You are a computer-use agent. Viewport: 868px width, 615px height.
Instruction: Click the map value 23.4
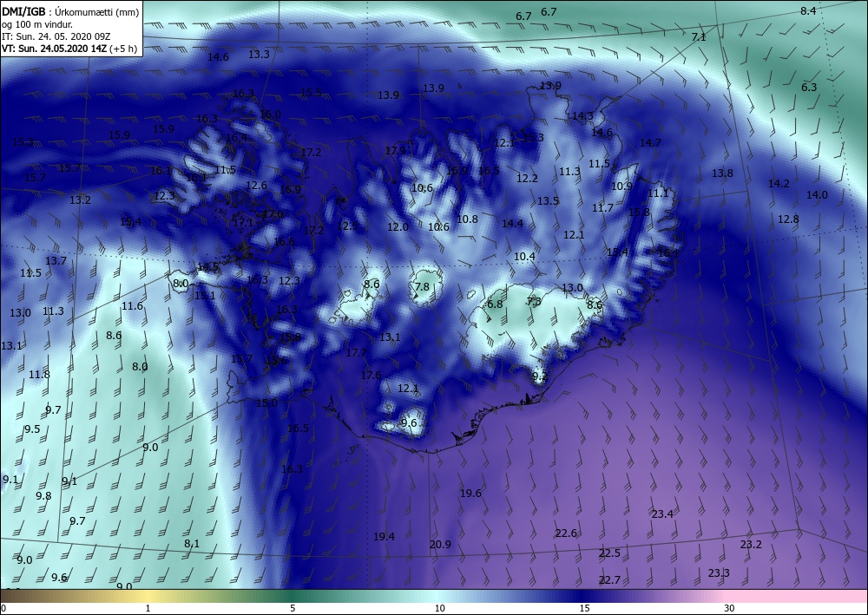tap(662, 514)
